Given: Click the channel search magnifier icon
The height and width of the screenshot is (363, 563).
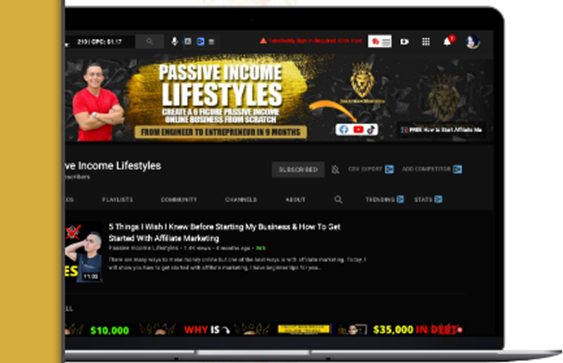Looking at the screenshot, I should pyautogui.click(x=338, y=200).
